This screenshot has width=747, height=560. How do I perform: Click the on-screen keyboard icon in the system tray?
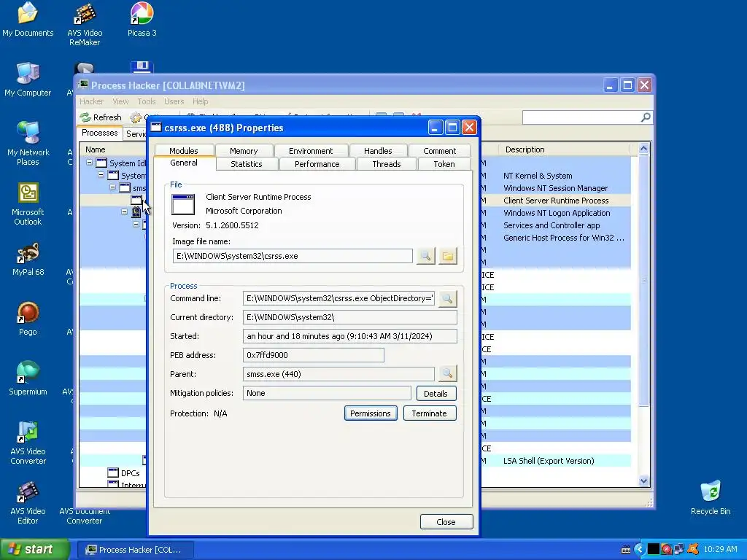(626, 550)
